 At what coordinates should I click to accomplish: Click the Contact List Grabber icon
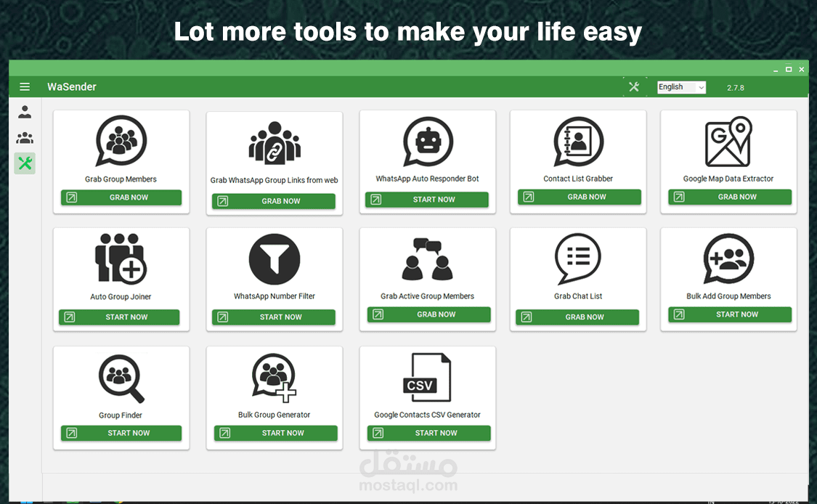578,142
